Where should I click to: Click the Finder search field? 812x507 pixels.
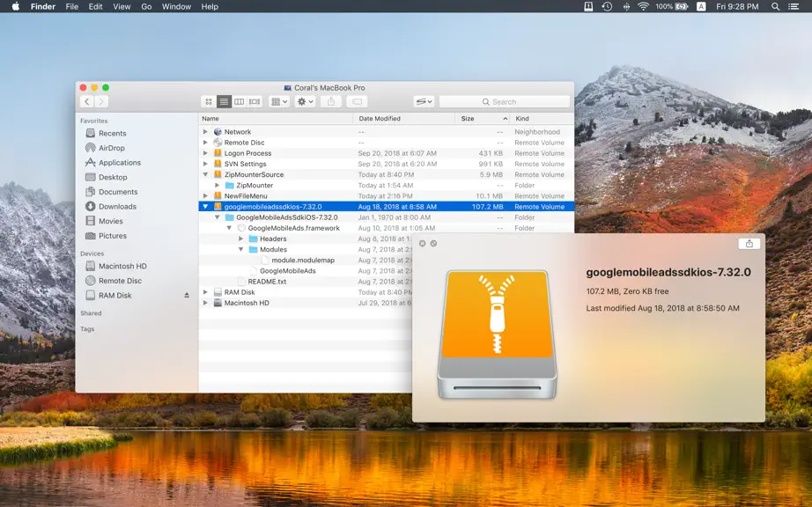tap(505, 102)
